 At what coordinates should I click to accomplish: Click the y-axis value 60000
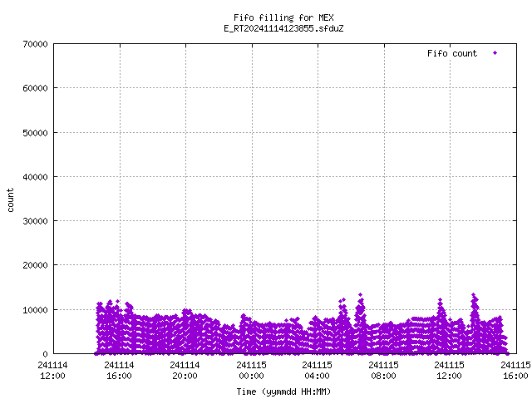pyautogui.click(x=35, y=88)
